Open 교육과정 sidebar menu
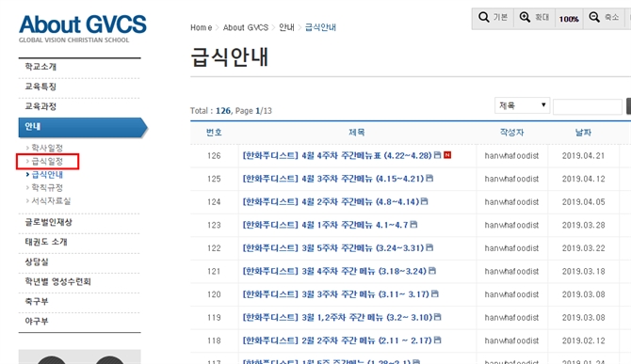631x364 pixels. pos(40,106)
